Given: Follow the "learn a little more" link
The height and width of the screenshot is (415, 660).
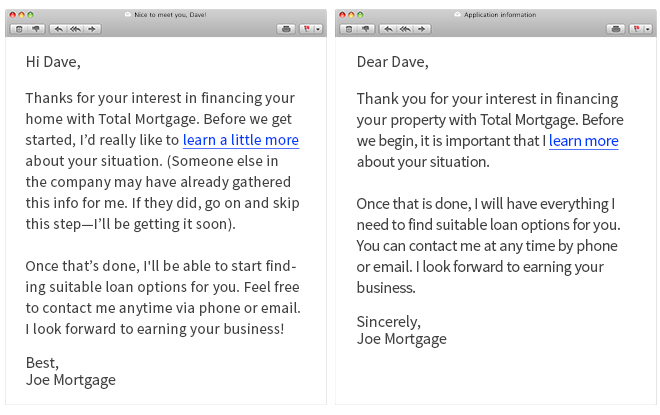Looking at the screenshot, I should tap(241, 140).
